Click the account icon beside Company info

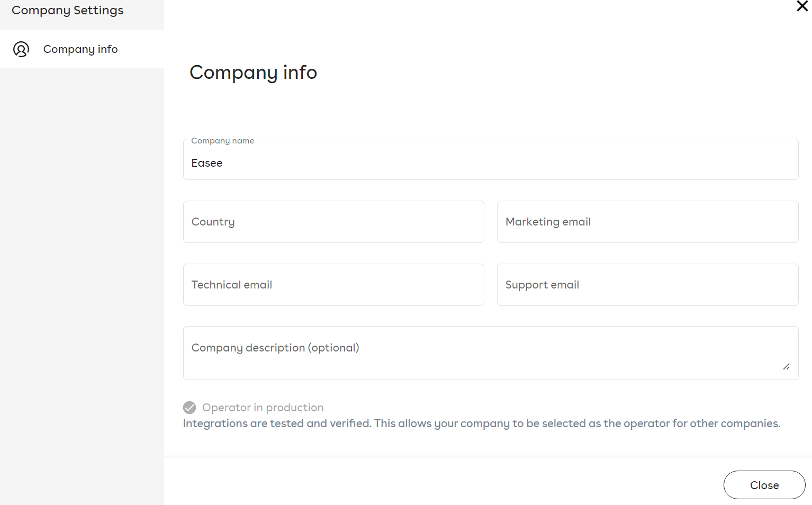pyautogui.click(x=21, y=49)
